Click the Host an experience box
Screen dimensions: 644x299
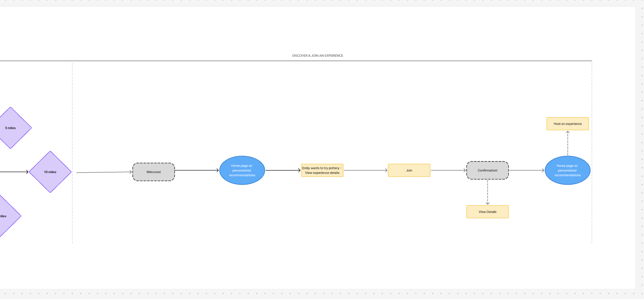tap(567, 124)
